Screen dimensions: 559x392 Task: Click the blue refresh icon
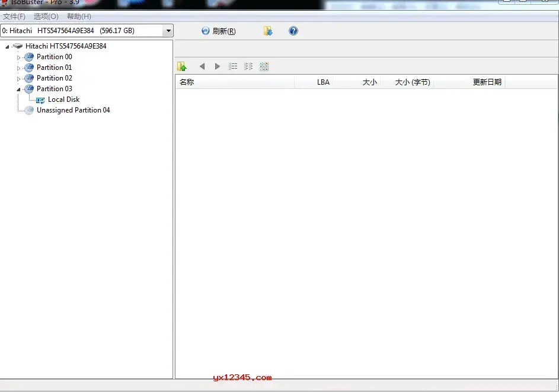point(205,31)
